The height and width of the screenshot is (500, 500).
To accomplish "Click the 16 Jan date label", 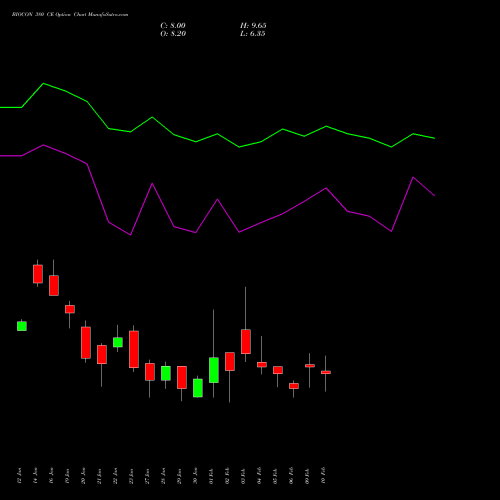I will [51, 476].
